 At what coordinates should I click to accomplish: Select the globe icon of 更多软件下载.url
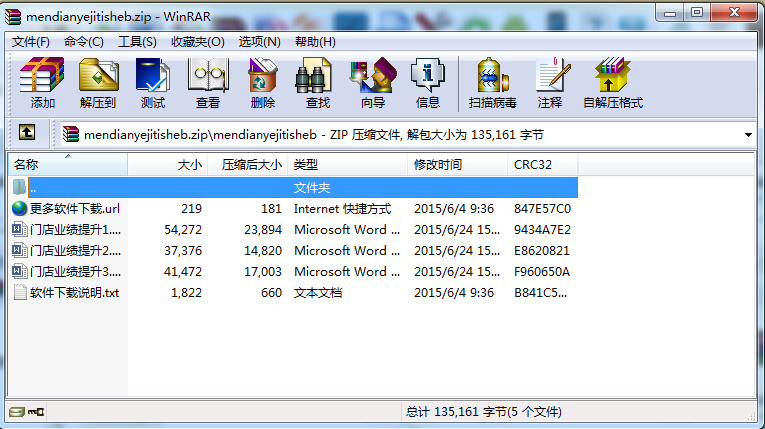(x=20, y=209)
